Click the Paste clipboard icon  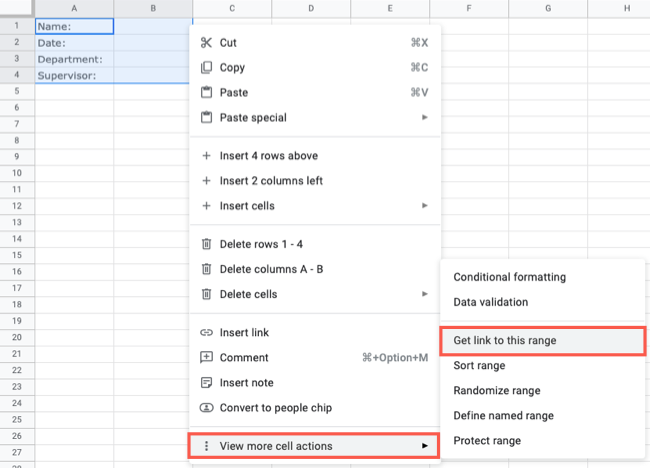click(206, 93)
